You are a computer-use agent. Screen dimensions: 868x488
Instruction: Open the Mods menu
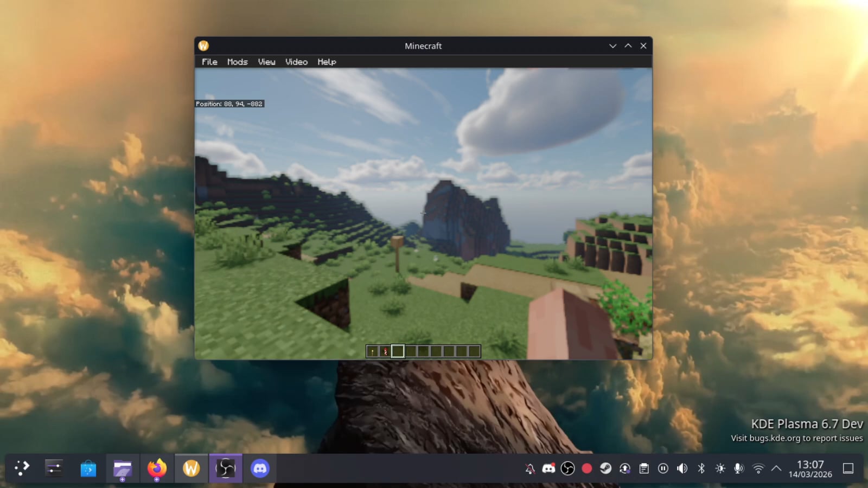(237, 62)
